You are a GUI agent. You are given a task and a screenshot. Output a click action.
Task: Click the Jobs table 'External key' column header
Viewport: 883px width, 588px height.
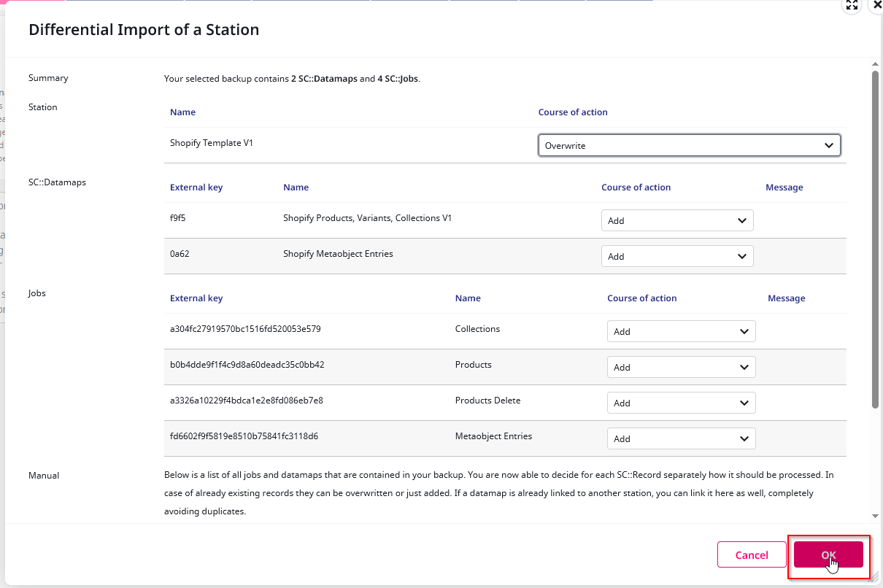click(x=196, y=298)
